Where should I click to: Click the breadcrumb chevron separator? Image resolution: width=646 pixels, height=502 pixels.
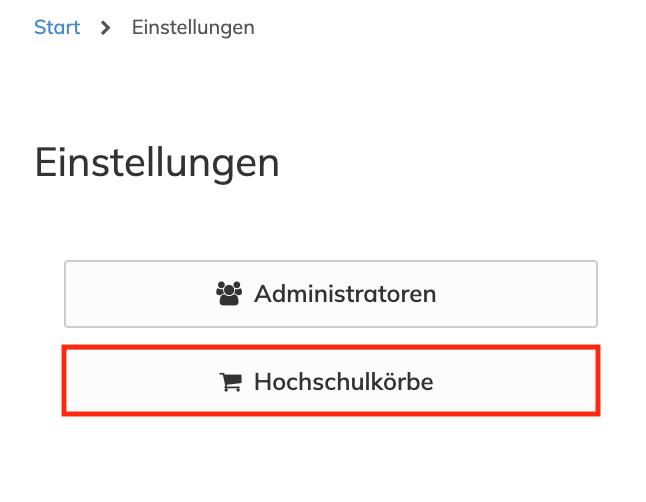pyautogui.click(x=106, y=28)
